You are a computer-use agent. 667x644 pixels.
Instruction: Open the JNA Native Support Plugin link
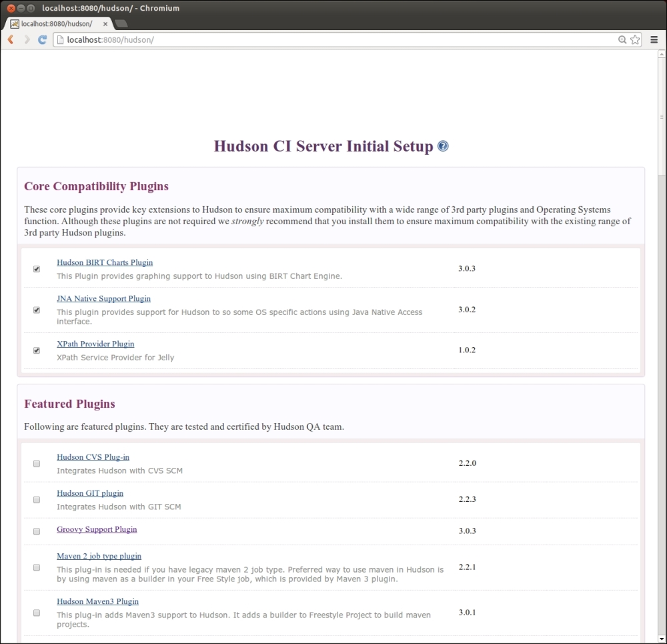tap(104, 299)
